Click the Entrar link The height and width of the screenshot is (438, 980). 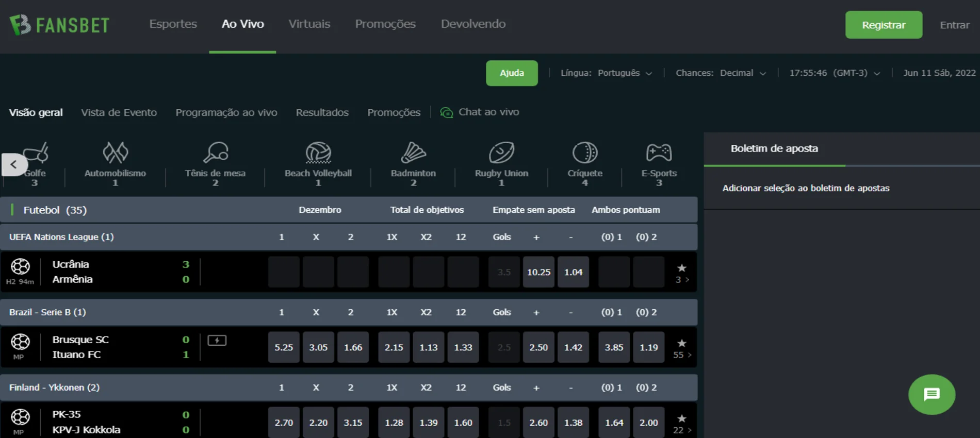point(954,25)
